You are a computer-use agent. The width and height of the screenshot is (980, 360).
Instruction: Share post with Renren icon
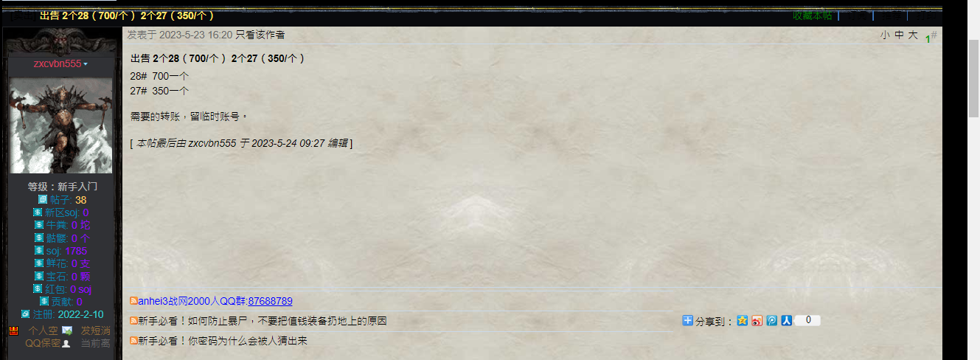click(x=787, y=321)
